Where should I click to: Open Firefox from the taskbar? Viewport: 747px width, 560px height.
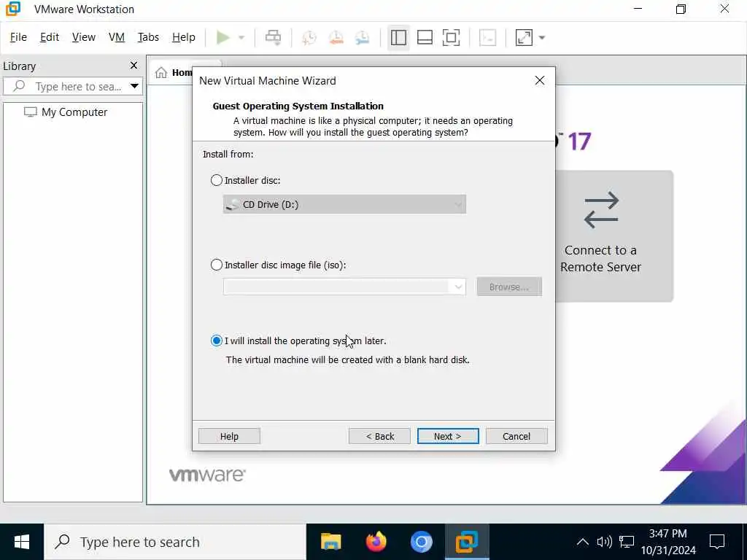click(x=376, y=542)
